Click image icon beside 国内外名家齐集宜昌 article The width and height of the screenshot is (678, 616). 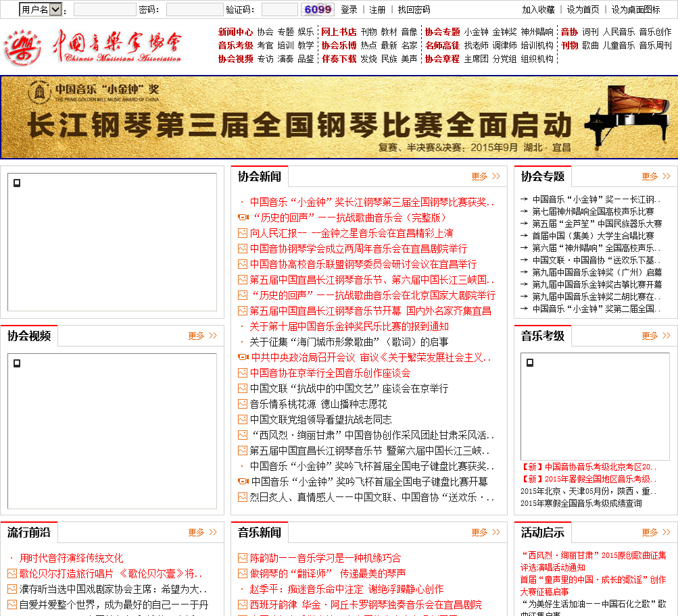pyautogui.click(x=243, y=311)
